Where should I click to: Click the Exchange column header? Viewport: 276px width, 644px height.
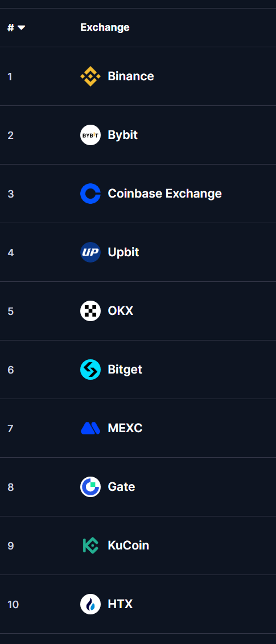(105, 27)
